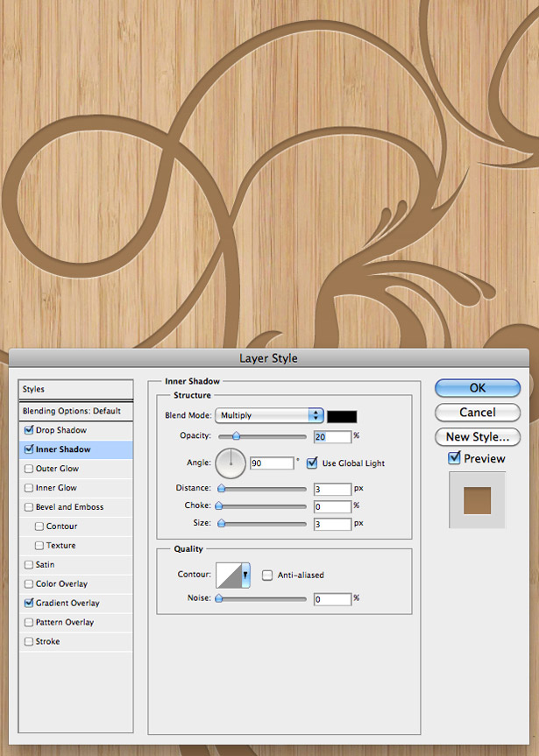
Task: Click the Cancel button
Action: pyautogui.click(x=478, y=413)
